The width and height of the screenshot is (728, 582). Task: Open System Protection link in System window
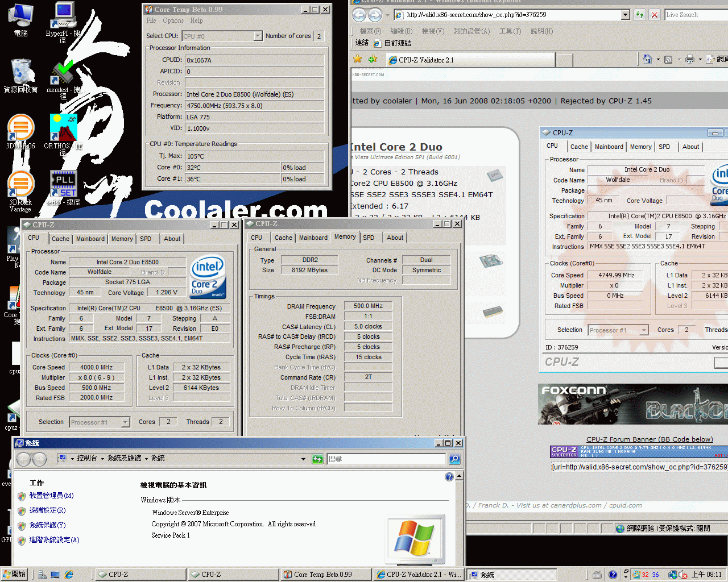pyautogui.click(x=47, y=525)
